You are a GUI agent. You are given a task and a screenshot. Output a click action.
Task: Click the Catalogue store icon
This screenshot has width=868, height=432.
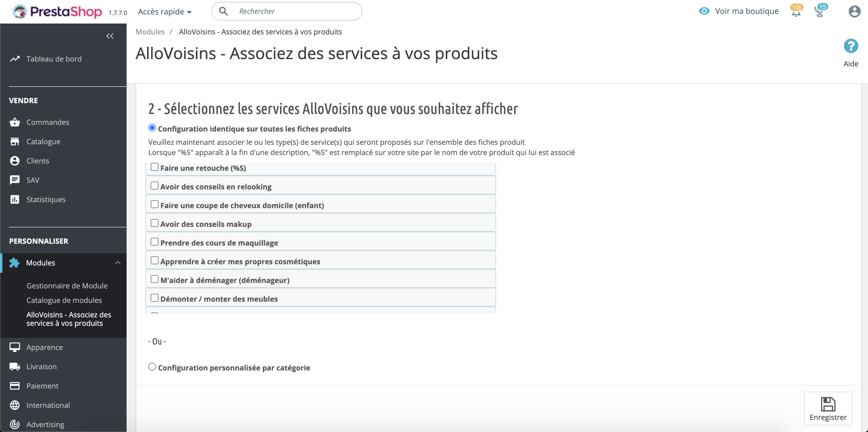[x=15, y=141]
